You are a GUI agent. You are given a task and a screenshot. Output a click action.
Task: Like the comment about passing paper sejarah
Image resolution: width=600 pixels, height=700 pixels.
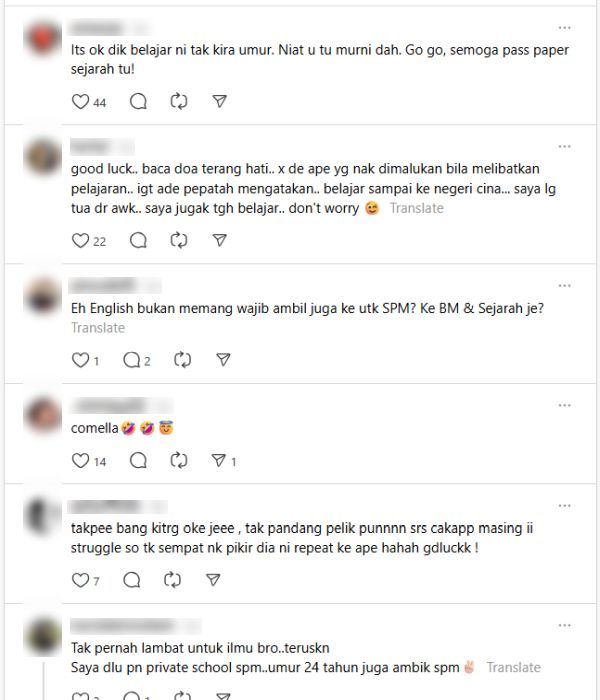tap(80, 102)
